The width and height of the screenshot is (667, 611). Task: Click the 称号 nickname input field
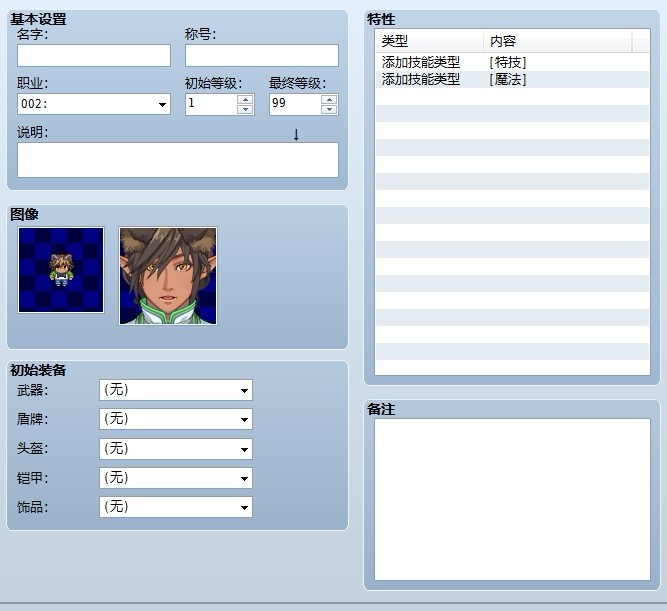click(x=262, y=55)
